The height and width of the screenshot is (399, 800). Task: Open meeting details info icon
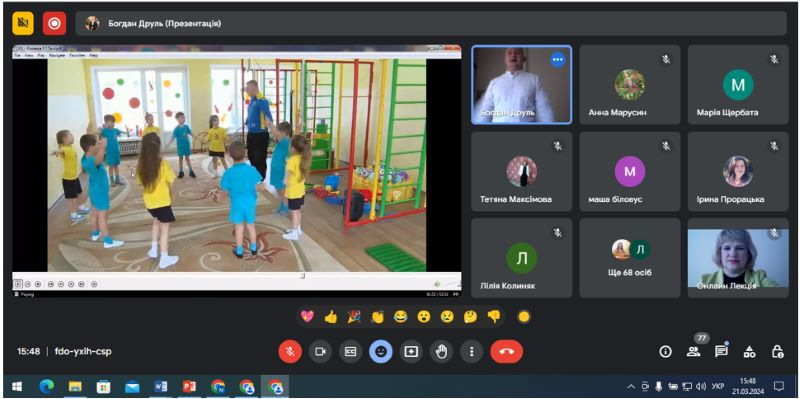(665, 351)
